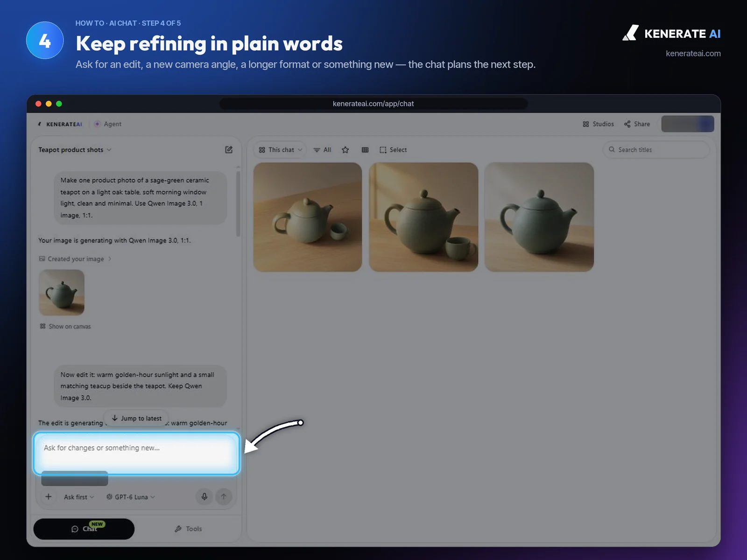Focus the Ask for changes message input
This screenshot has height=560, width=747.
(136, 454)
